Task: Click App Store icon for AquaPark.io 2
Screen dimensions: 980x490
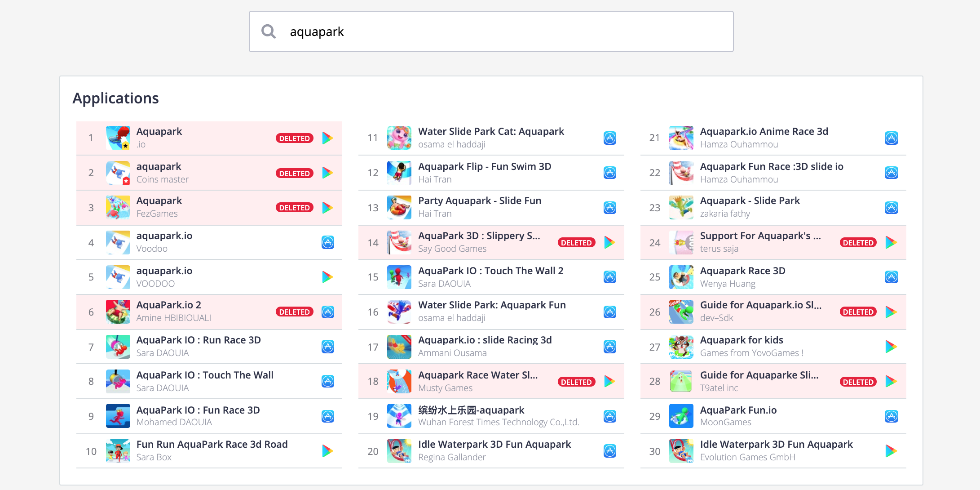Action: (328, 312)
